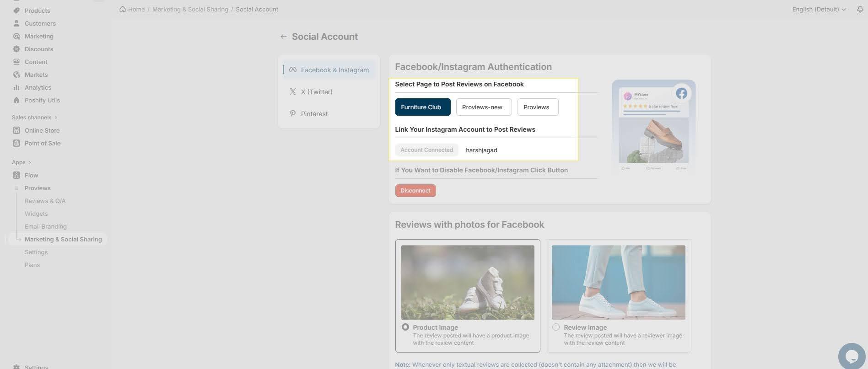Expand the Apps section chevron

(29, 162)
